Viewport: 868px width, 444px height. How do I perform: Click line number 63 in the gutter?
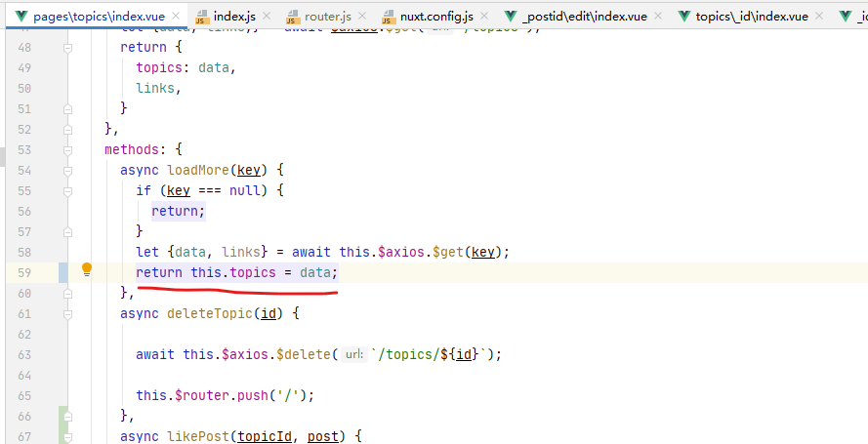click(24, 354)
